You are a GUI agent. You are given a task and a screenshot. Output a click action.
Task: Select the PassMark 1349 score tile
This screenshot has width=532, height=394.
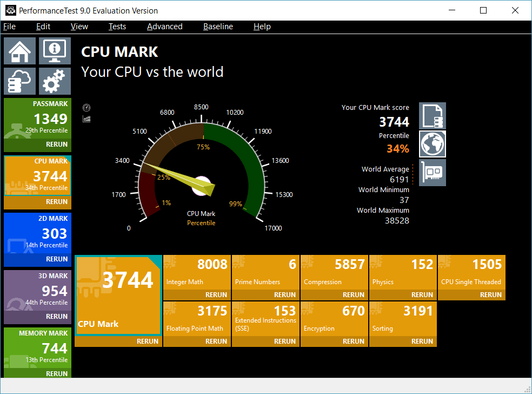[x=38, y=118]
